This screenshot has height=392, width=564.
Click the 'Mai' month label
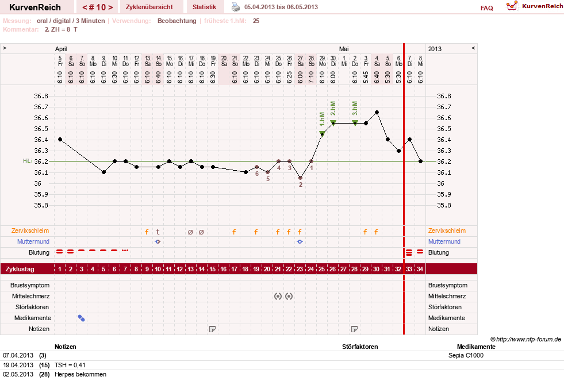coord(343,49)
